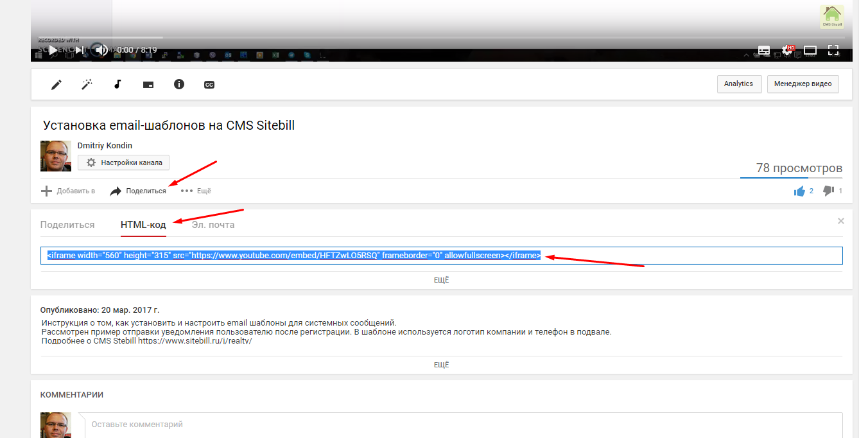Click the channel avatar photo

pyautogui.click(x=56, y=156)
